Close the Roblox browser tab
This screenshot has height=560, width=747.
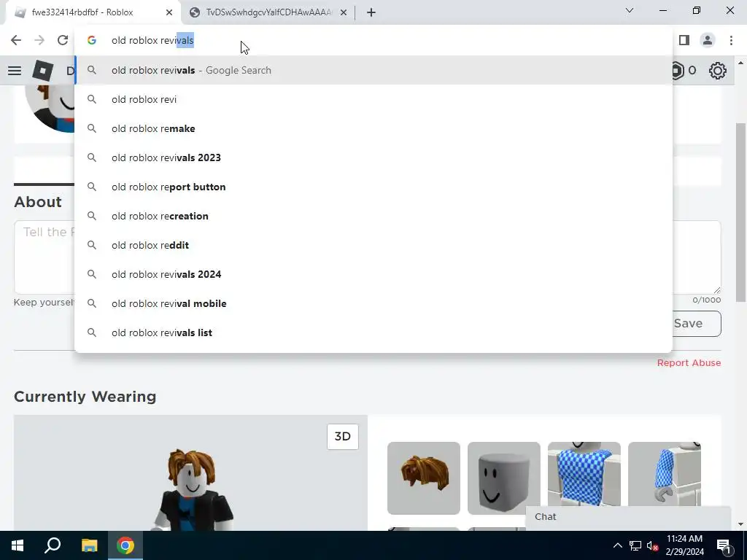click(x=169, y=12)
